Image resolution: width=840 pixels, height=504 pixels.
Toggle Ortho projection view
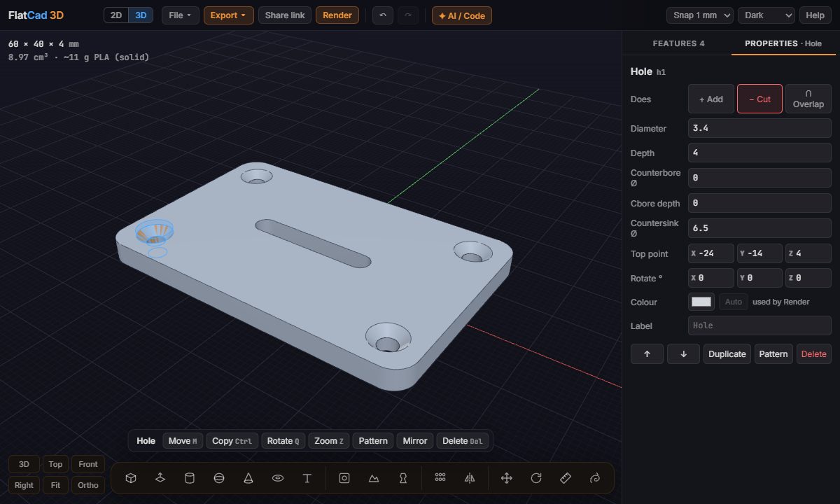click(88, 485)
